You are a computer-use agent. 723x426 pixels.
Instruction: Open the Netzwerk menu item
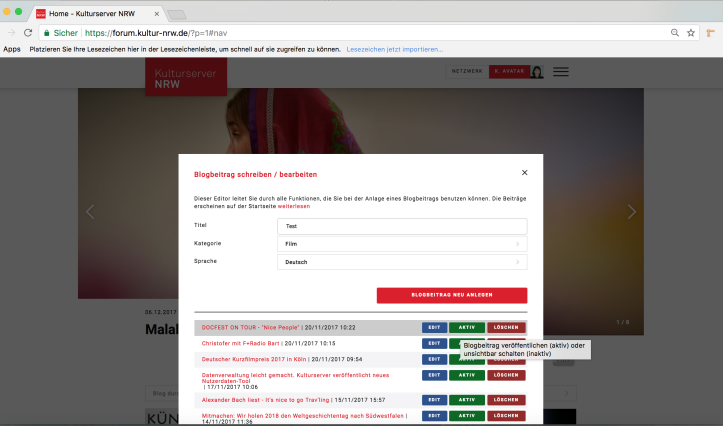pos(466,72)
